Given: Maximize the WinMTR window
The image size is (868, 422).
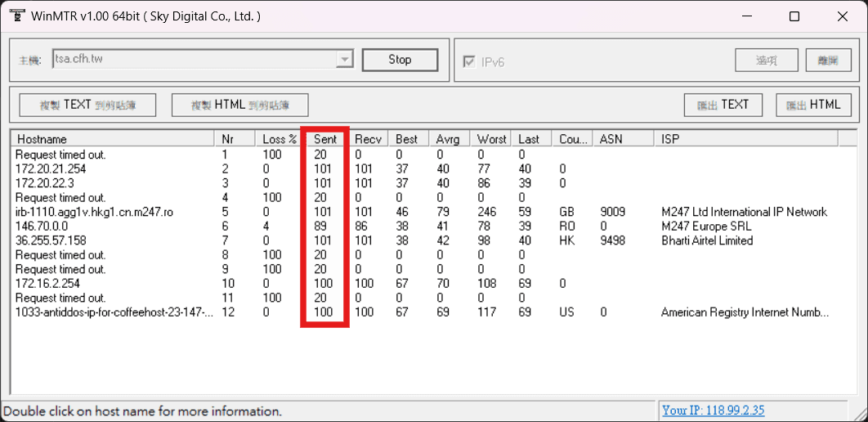Looking at the screenshot, I should point(794,16).
